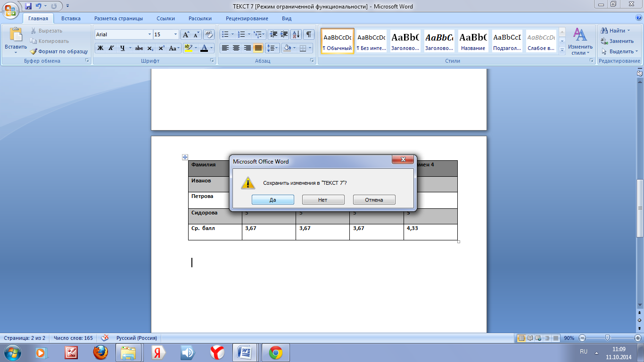Click the Sort (А-Я) icon
644x362 pixels.
click(x=297, y=34)
